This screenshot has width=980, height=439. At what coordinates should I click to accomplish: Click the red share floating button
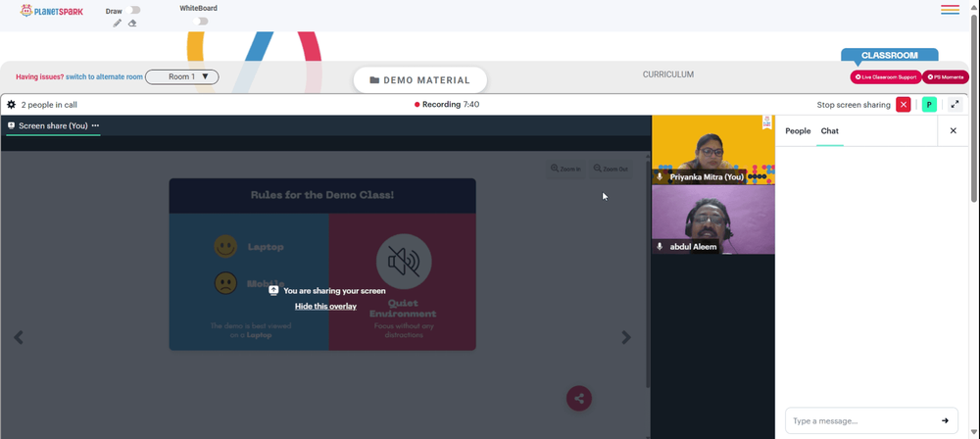[x=579, y=399]
